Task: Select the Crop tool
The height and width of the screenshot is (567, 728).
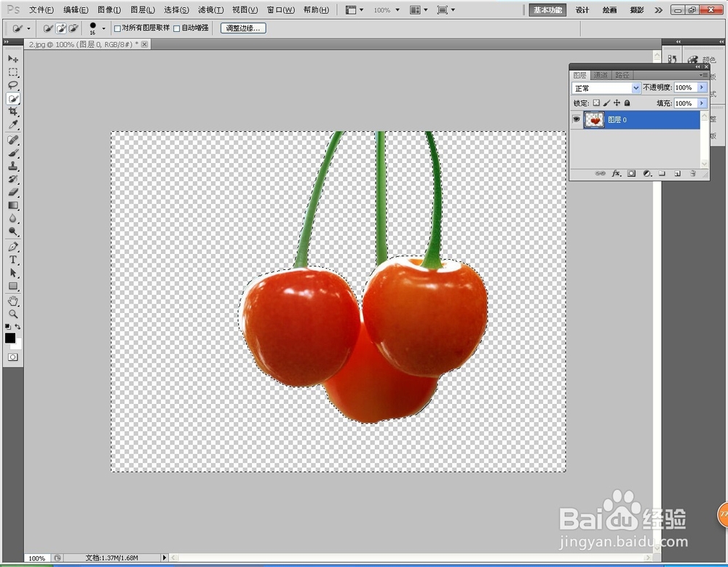Action: [x=13, y=111]
